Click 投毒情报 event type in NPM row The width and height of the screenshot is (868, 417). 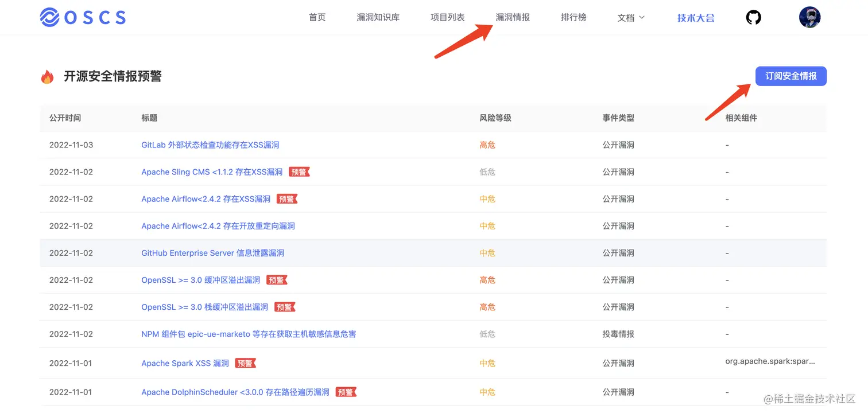coord(618,334)
